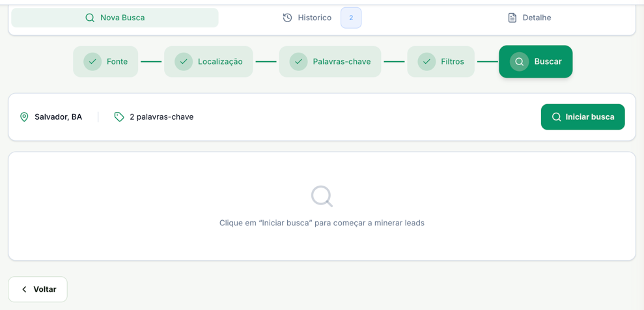
Task: Click the tag icon beside 2 palavras-chave
Action: click(119, 117)
